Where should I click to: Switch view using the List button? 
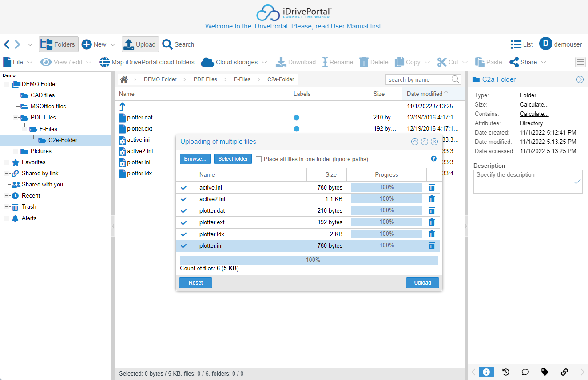coord(522,44)
